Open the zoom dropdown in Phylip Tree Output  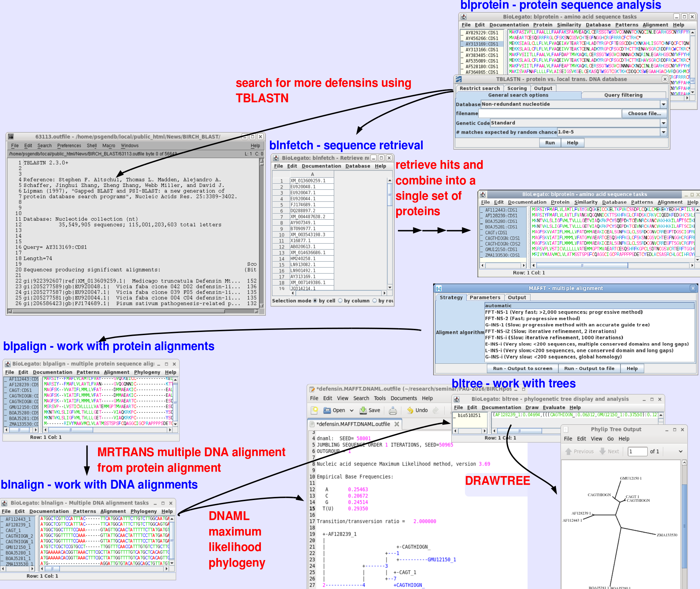click(680, 451)
